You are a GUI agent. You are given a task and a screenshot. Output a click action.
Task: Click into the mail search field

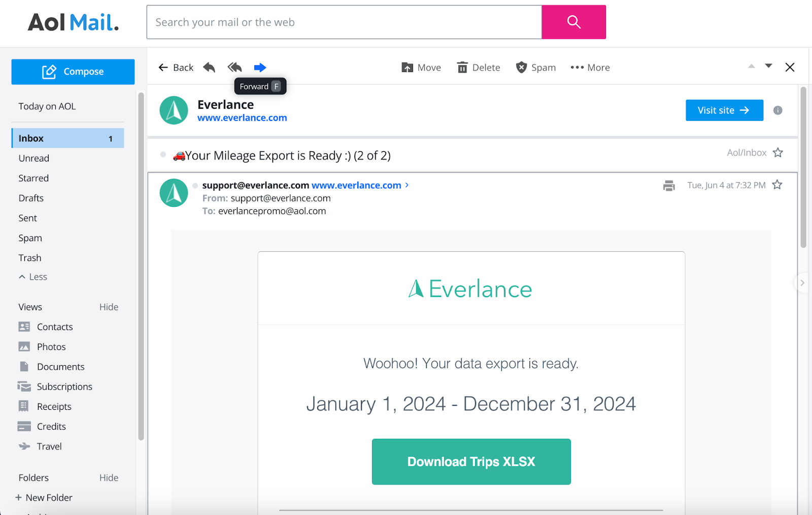(x=344, y=22)
